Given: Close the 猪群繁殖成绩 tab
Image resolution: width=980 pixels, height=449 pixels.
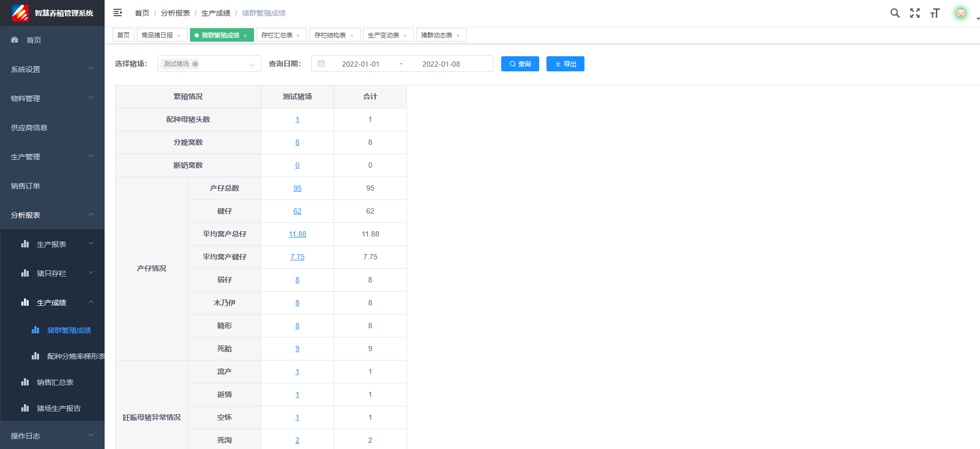Looking at the screenshot, I should [245, 35].
